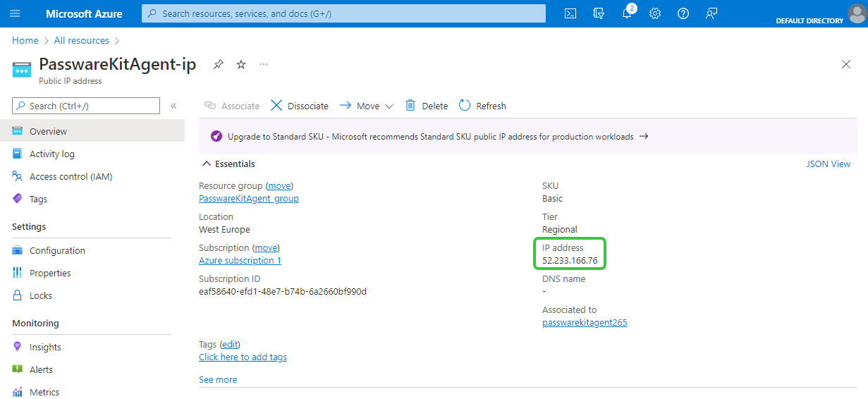868x399 pixels.
Task: Open the notifications bell
Action: tap(627, 13)
